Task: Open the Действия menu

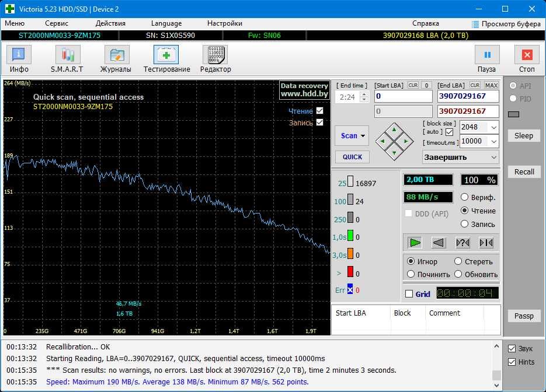Action: click(110, 23)
